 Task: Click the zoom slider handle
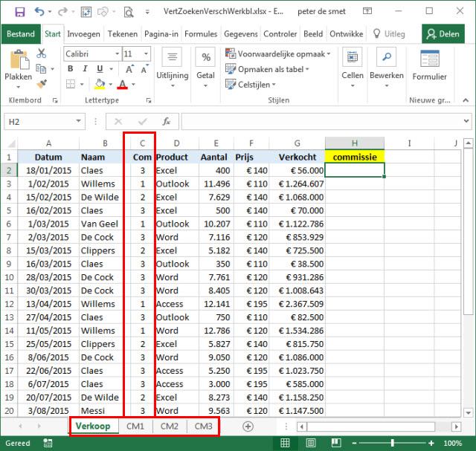392,443
